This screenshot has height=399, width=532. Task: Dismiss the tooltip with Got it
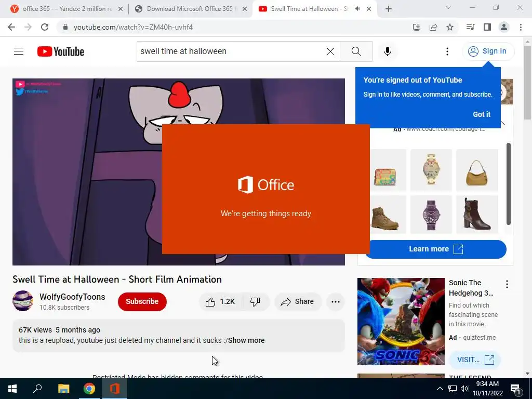[482, 114]
